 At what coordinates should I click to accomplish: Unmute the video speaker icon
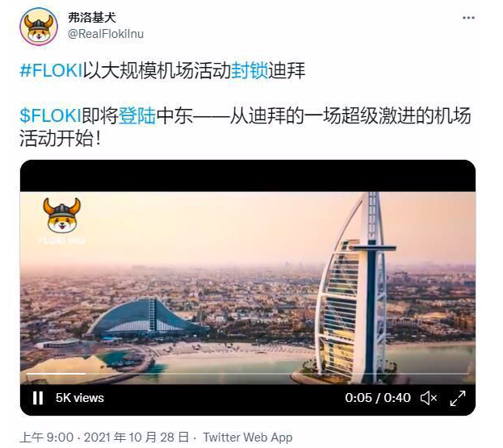[429, 398]
